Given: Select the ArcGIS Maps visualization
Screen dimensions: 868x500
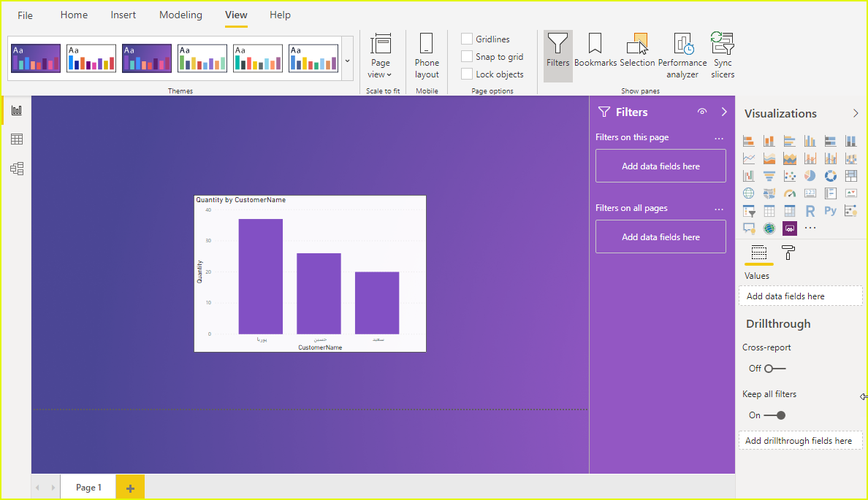Looking at the screenshot, I should pos(769,228).
